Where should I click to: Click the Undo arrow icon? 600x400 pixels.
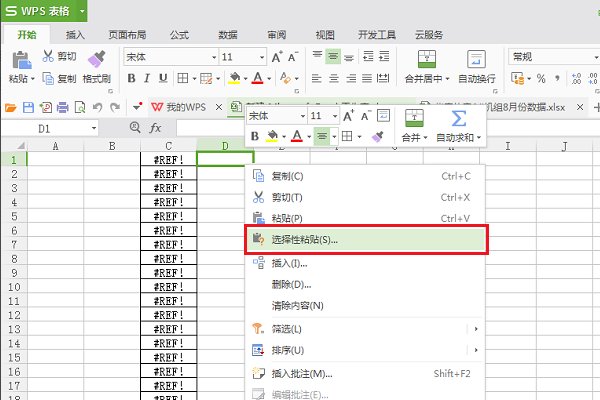click(98, 108)
